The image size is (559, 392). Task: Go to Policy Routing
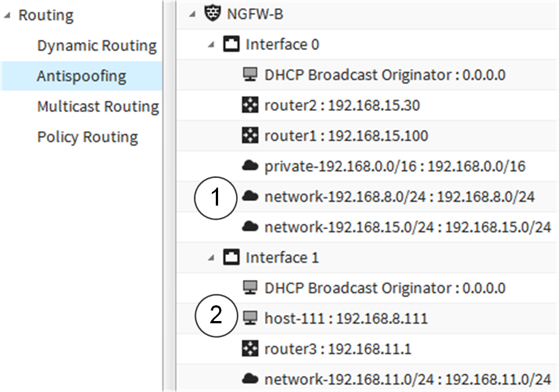pyautogui.click(x=88, y=137)
